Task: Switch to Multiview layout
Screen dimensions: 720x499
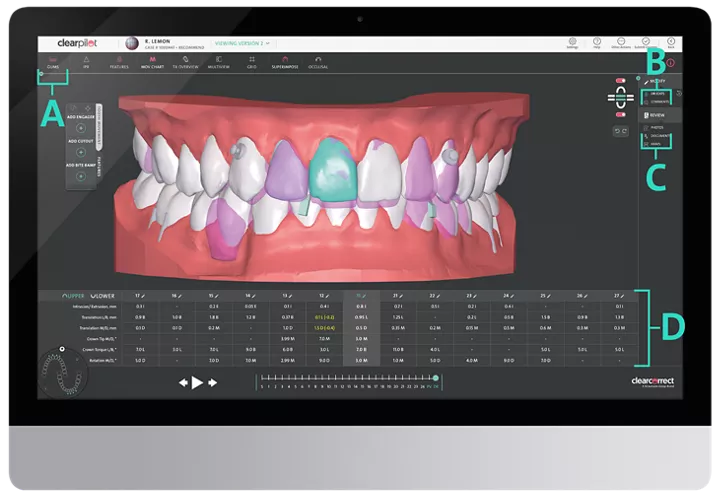Action: (219, 65)
